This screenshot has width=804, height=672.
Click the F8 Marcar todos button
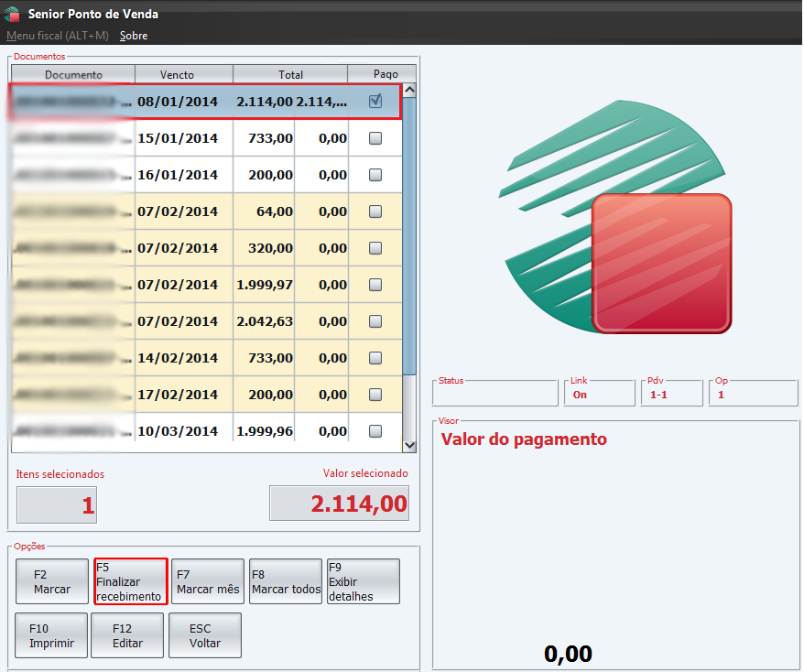(286, 581)
